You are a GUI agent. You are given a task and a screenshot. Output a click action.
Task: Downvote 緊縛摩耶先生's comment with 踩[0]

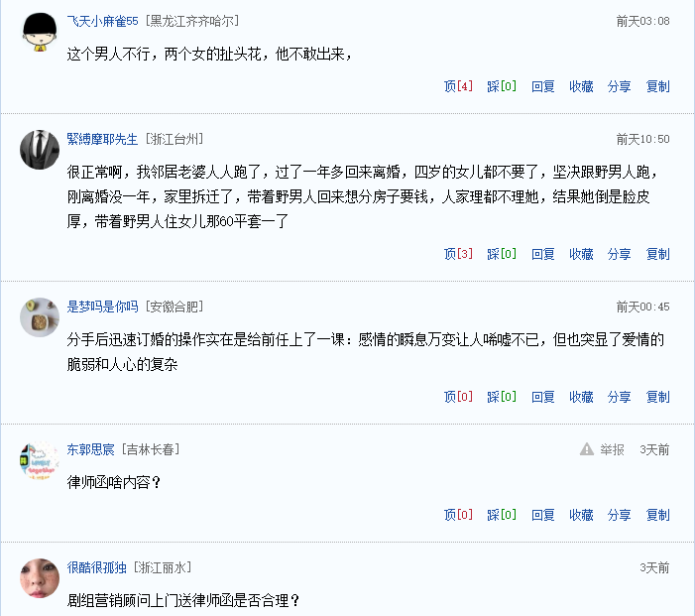click(x=502, y=254)
